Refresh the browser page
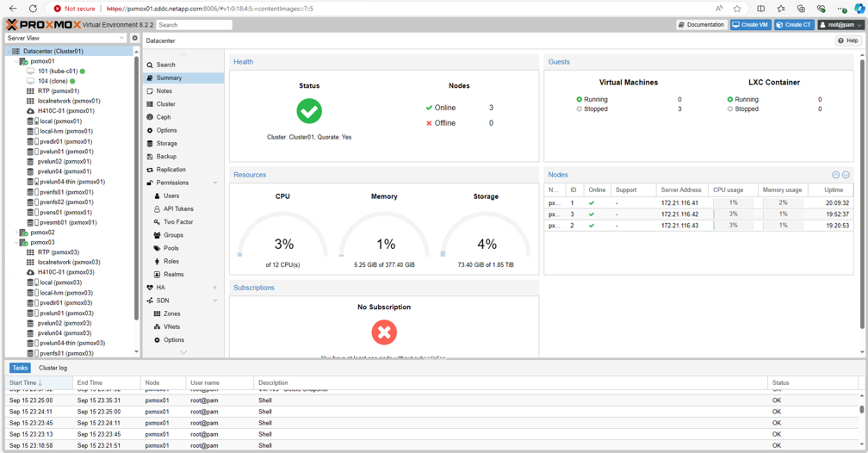The width and height of the screenshot is (868, 453). tap(33, 9)
